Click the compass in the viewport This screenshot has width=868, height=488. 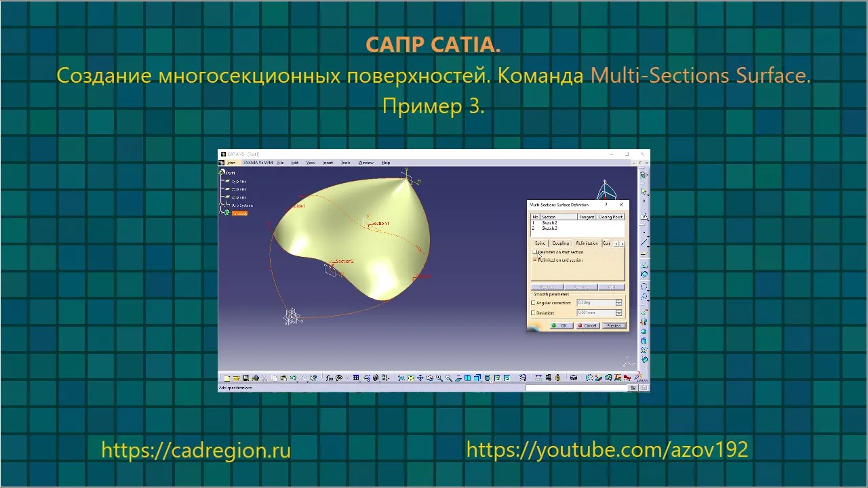coord(608,188)
